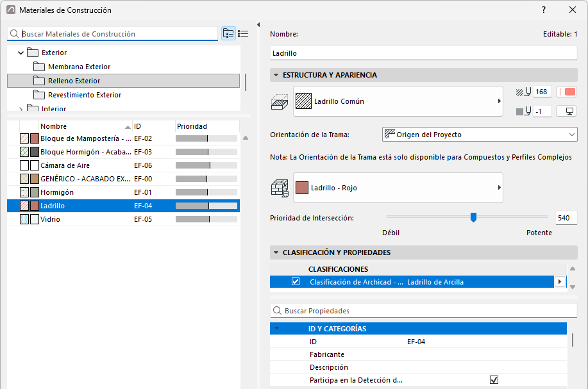Screen dimensions: 588x389
Task: Open the Ladrillo - Rojo surface selector
Action: (398, 188)
